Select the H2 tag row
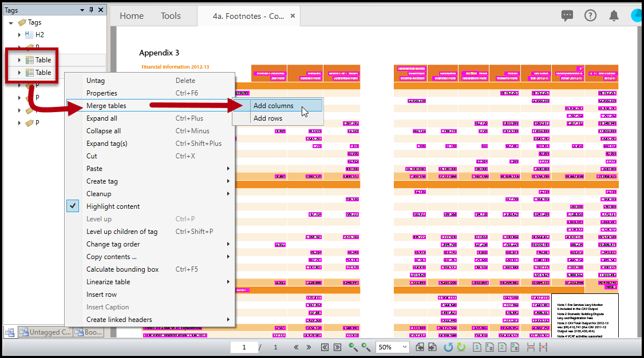This screenshot has width=644, height=358. tap(39, 35)
